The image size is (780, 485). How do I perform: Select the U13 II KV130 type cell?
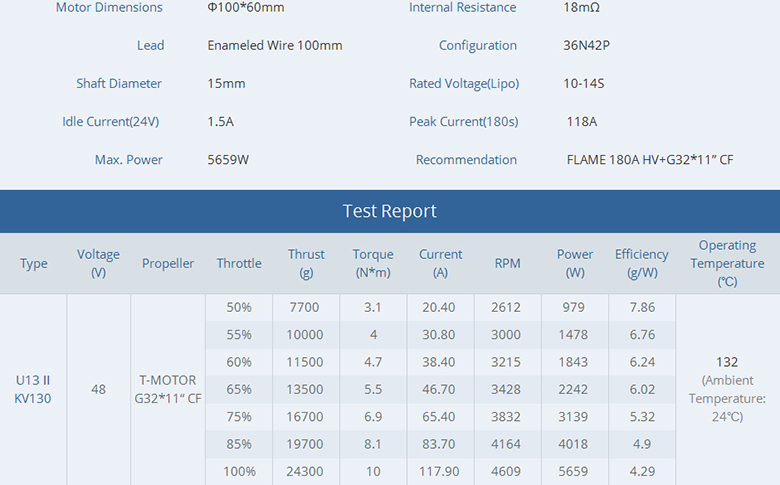point(33,389)
